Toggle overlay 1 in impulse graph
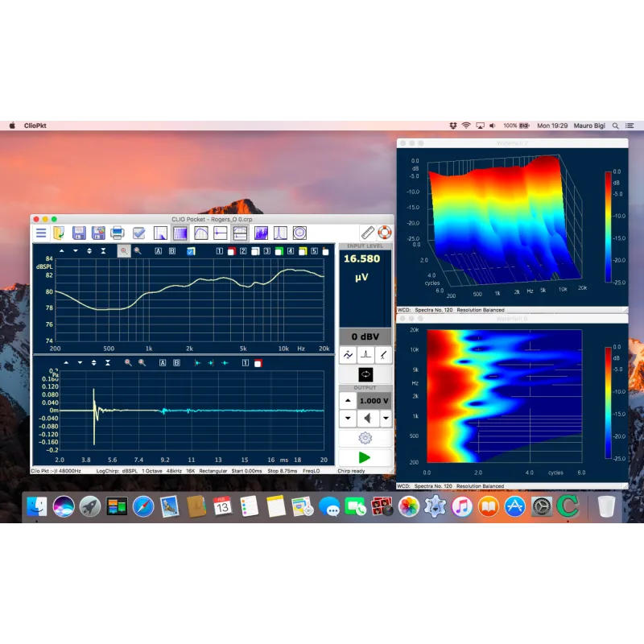The image size is (644, 644). click(246, 363)
